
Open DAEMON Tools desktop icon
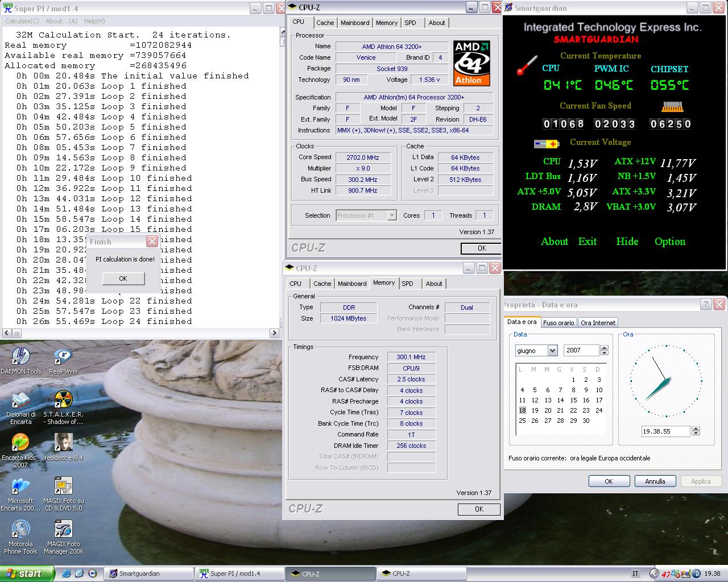(x=20, y=360)
